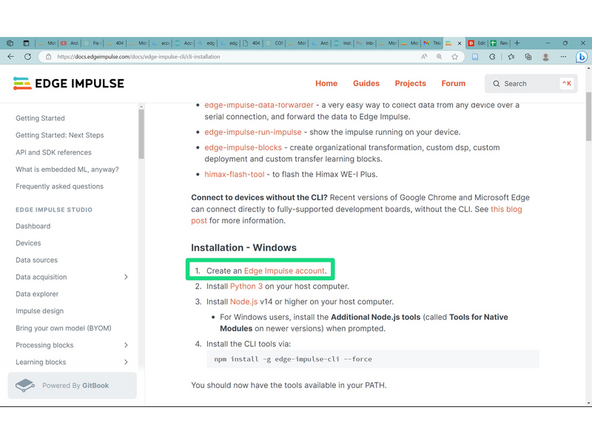Follow the Node.js link

point(244,302)
